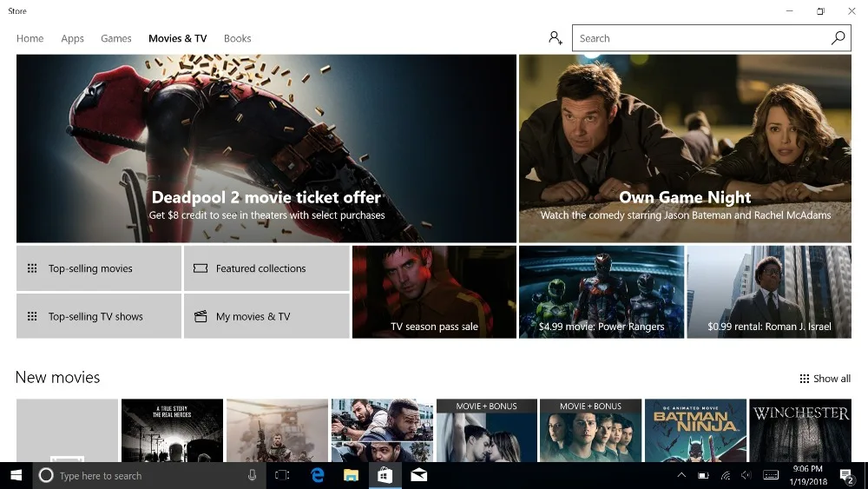Click the Store icon on the taskbar
868x489 pixels.
pos(385,475)
